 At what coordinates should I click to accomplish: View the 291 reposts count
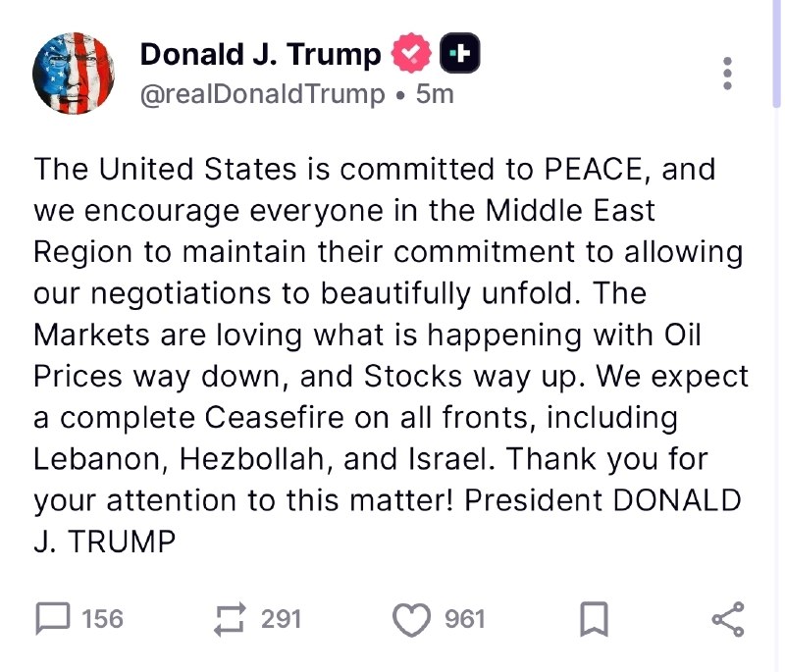(281, 619)
